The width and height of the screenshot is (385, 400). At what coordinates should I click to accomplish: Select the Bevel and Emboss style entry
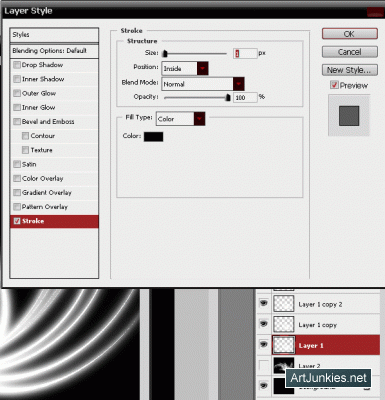(x=54, y=122)
